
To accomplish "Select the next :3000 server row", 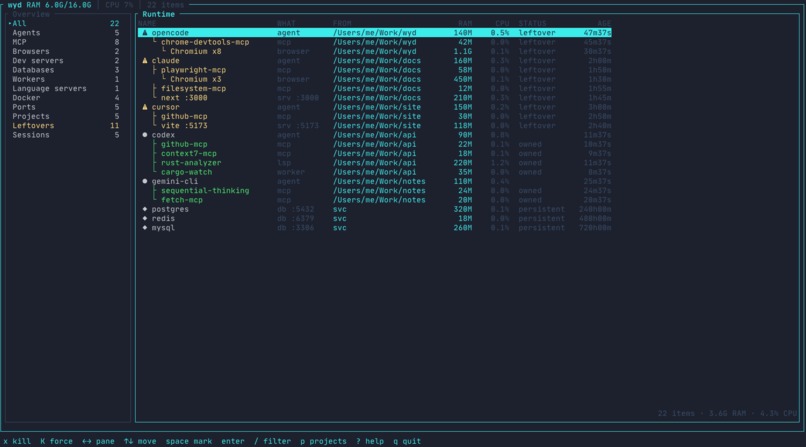I will pos(375,98).
